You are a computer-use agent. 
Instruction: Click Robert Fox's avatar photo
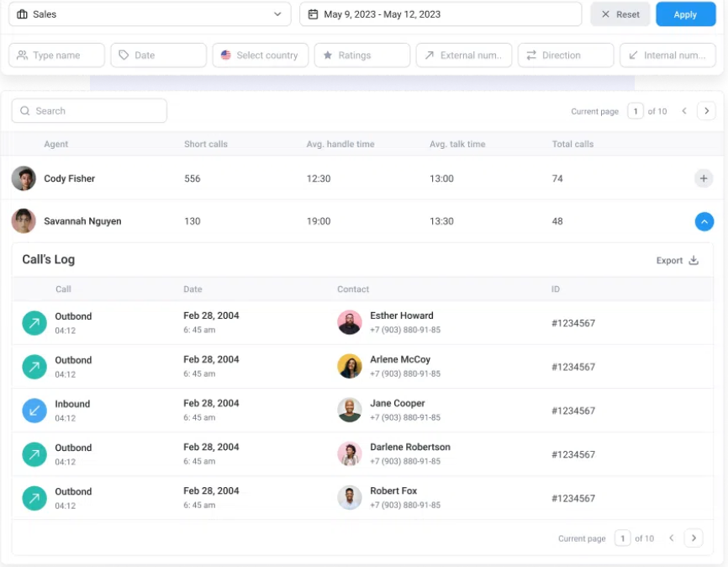[x=349, y=497]
